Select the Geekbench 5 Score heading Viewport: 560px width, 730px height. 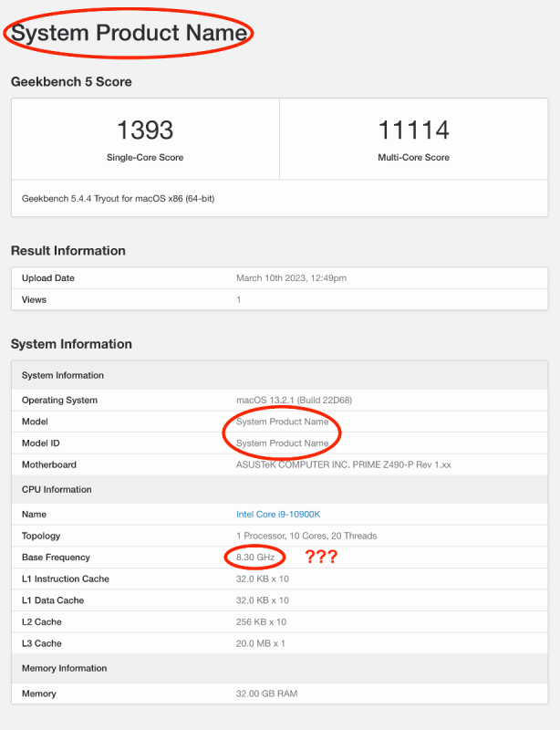71,81
